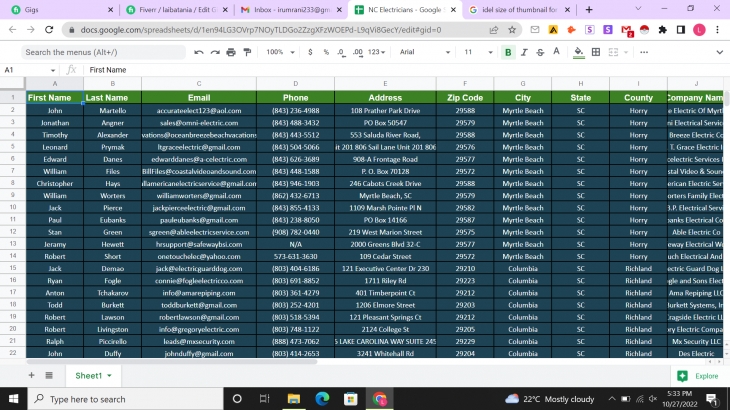Open Task View on taskbar
Viewport: 730px width, 410px height.
click(x=265, y=399)
